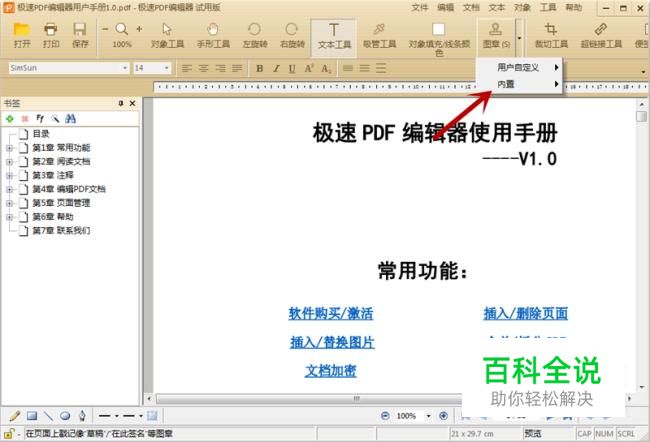This screenshot has height=442, width=650.
Task: Open the 用户自定义 submenu
Action: pyautogui.click(x=519, y=68)
